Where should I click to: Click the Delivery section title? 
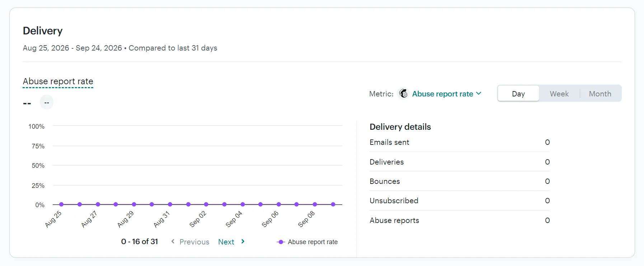43,31
